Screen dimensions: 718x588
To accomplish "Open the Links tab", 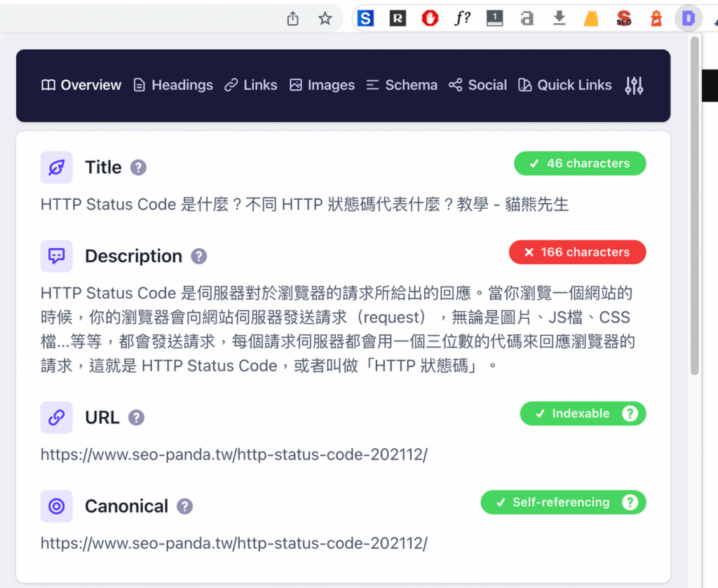I will (251, 85).
